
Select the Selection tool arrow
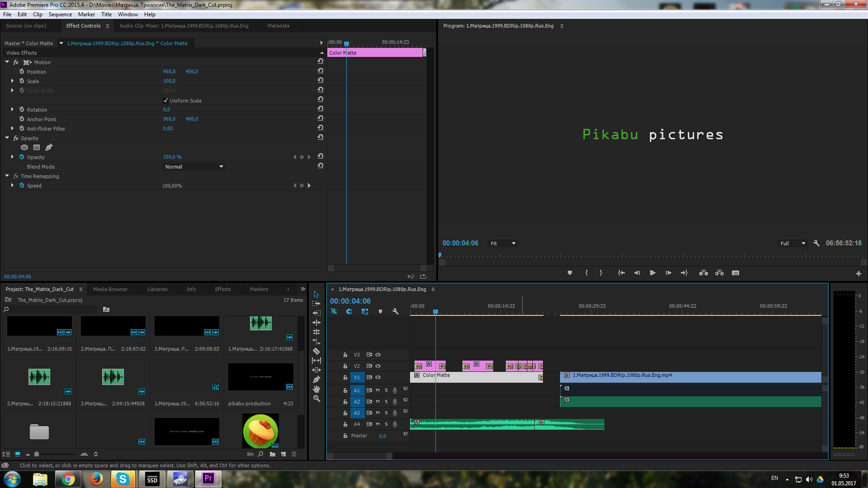[x=316, y=294]
